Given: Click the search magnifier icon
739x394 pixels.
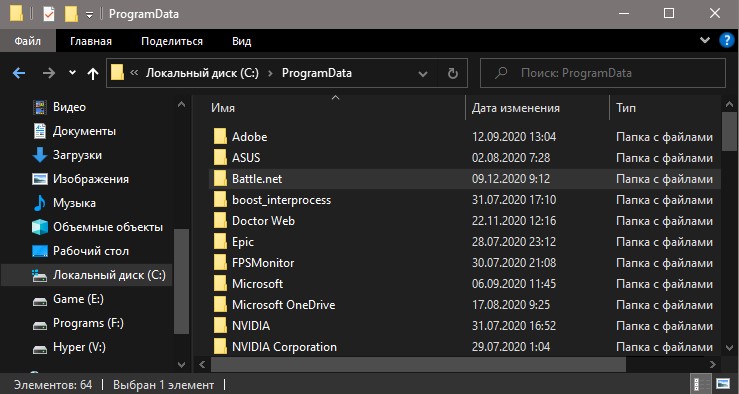Looking at the screenshot, I should coord(501,73).
